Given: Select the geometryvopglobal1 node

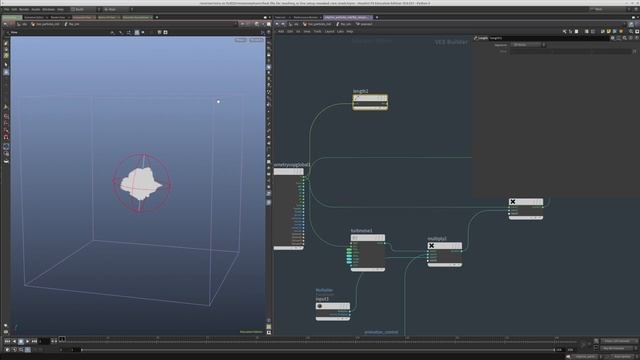Looking at the screenshot, I should coord(288,208).
